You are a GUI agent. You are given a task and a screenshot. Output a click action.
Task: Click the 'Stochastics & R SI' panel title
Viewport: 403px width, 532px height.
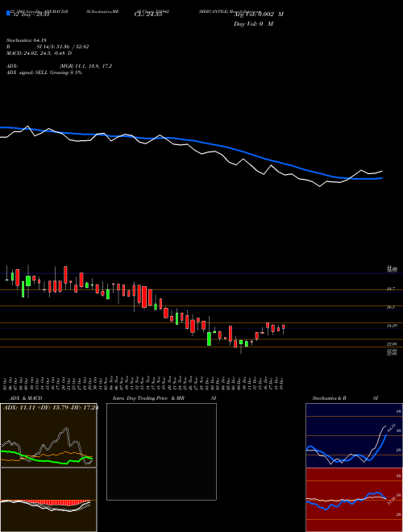345,398
